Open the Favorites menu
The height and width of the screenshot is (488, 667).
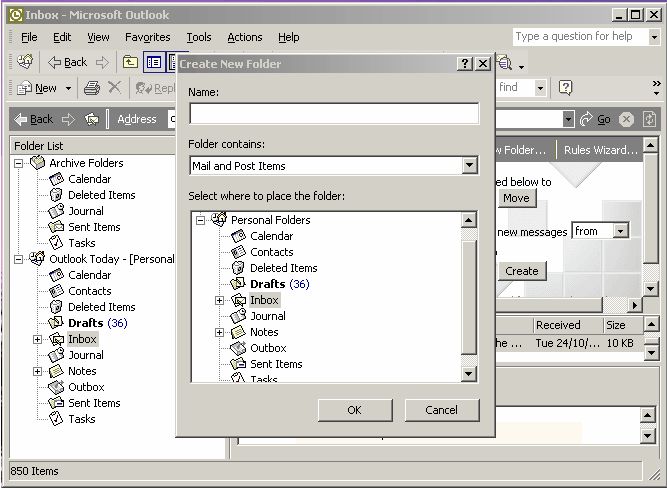click(147, 37)
